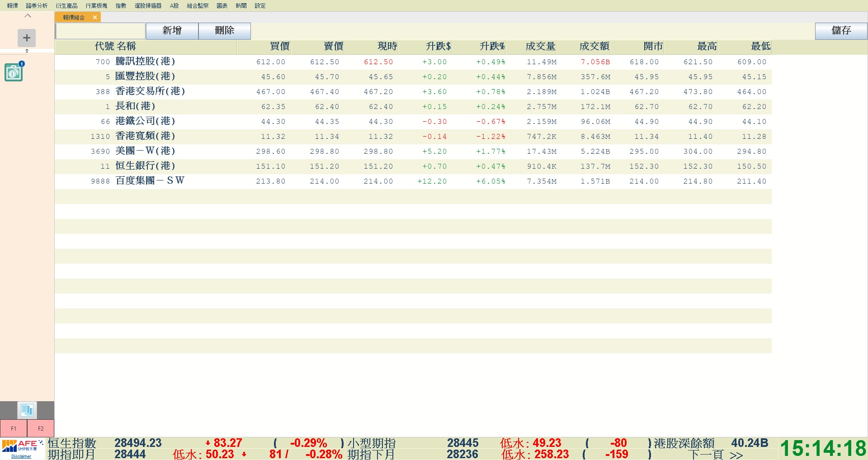Open the 行業板塊 menu
The width and height of the screenshot is (868, 460).
coord(96,5)
